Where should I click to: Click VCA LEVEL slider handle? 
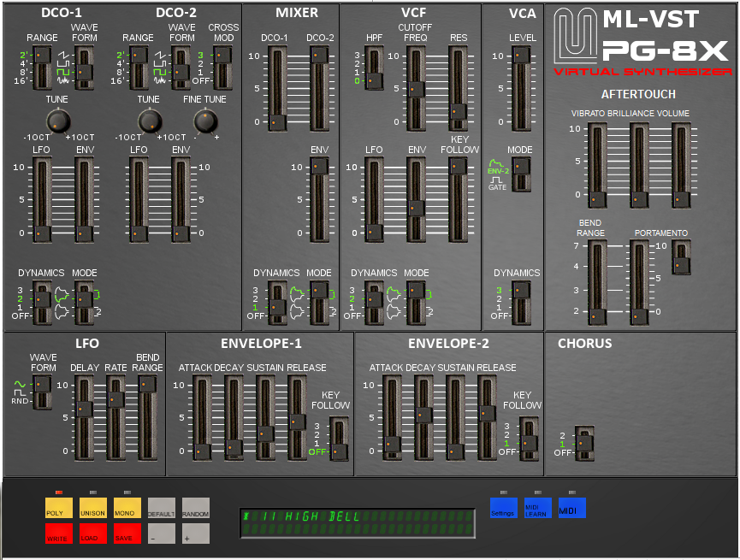pyautogui.click(x=522, y=56)
